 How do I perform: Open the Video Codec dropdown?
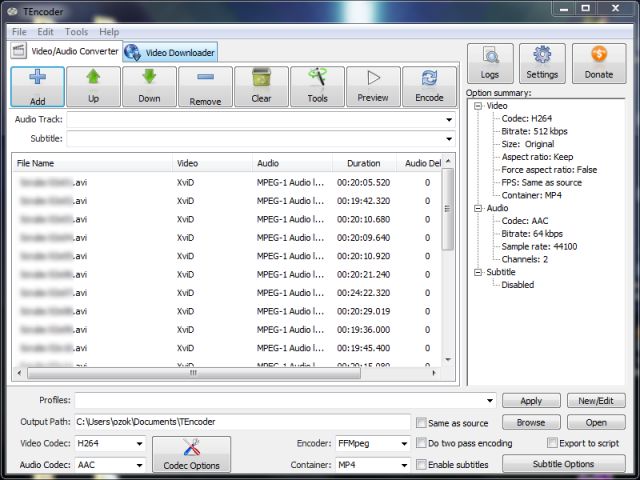[138, 443]
